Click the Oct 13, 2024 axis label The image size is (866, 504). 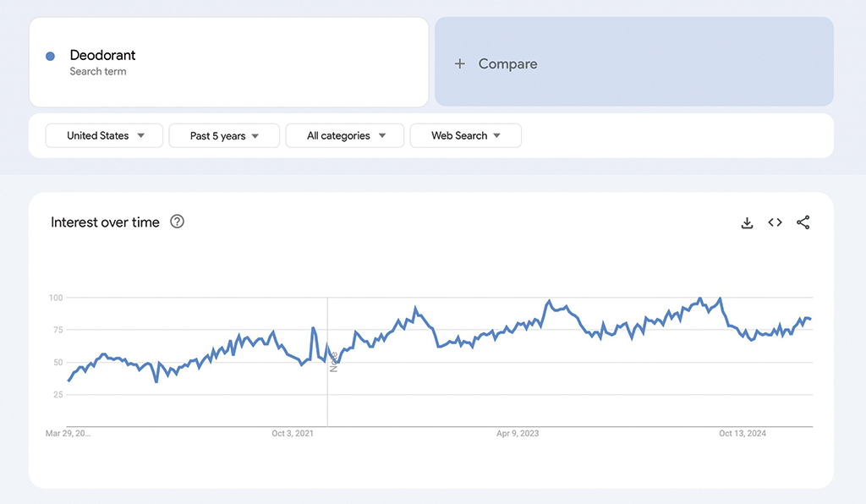743,434
